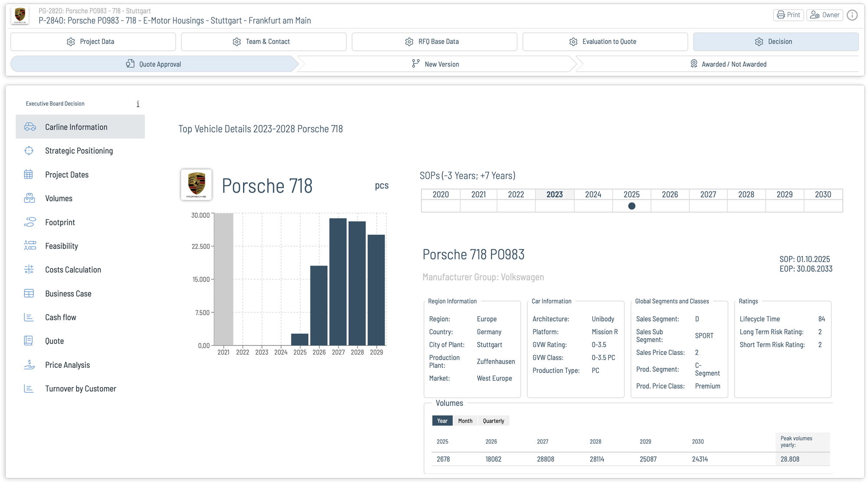Click the PG-2820 breadcrumb text
Screen dimensions: 868x483
pos(95,11)
